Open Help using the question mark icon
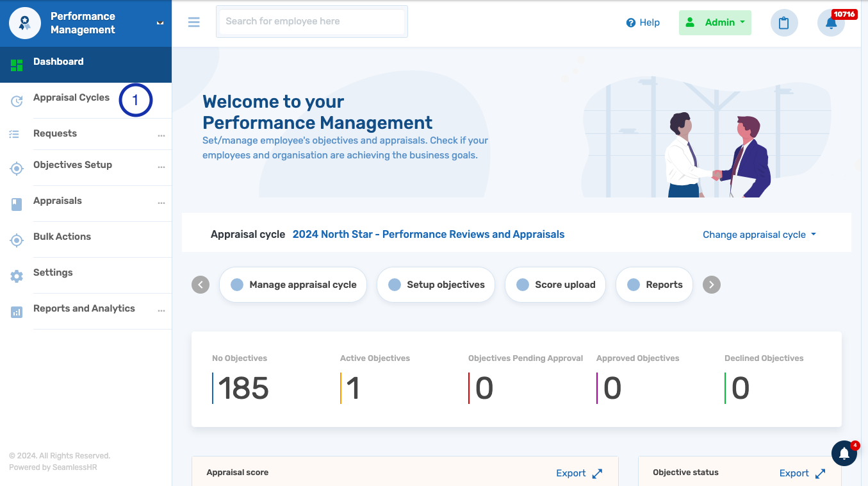 coord(631,22)
